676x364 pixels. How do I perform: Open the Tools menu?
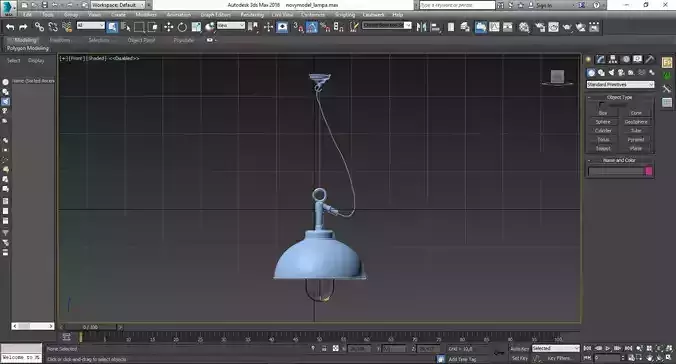click(48, 15)
